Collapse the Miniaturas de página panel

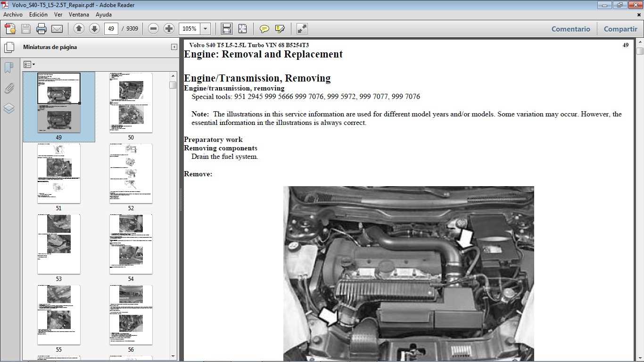(173, 47)
